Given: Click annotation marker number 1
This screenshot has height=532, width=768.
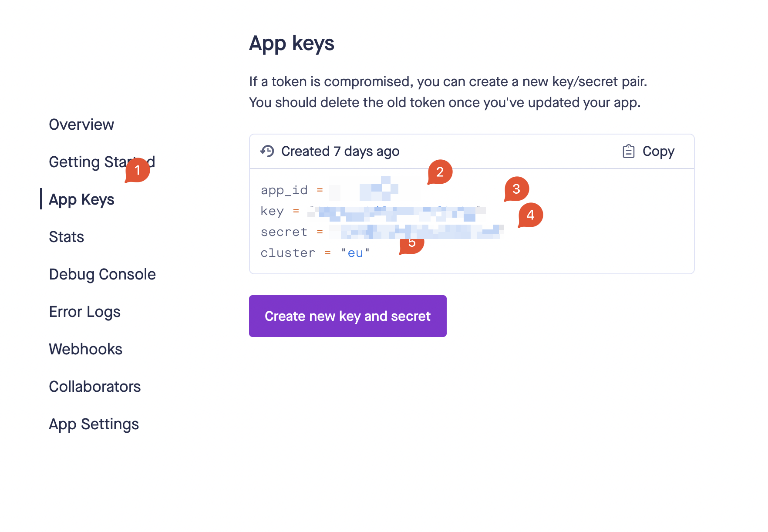Looking at the screenshot, I should click(x=137, y=170).
